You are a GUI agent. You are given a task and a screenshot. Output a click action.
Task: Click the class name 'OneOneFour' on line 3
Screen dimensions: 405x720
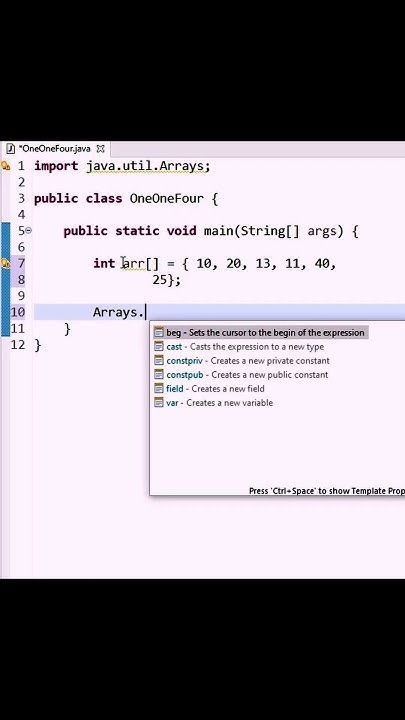tap(167, 198)
